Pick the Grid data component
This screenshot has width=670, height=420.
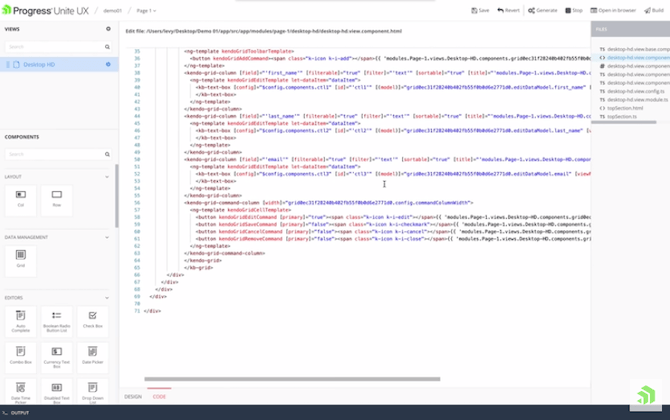pyautogui.click(x=21, y=260)
